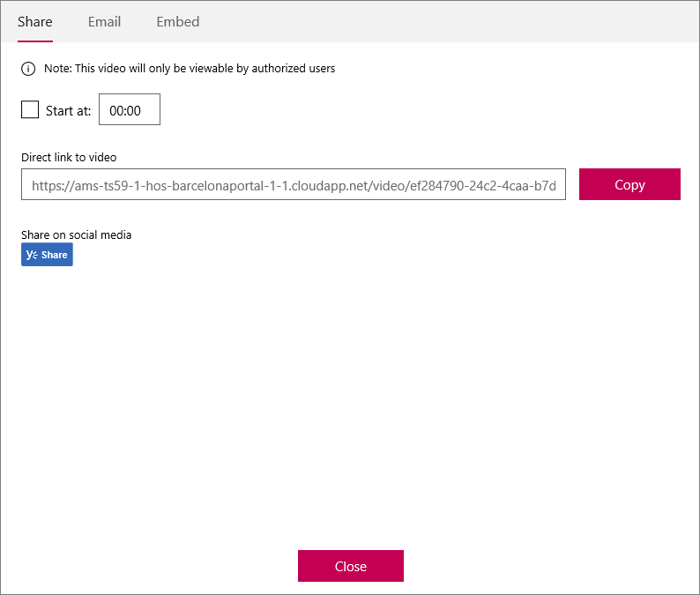Click the 'Direct link to video' label
Viewport: 700px width, 595px height.
(69, 157)
